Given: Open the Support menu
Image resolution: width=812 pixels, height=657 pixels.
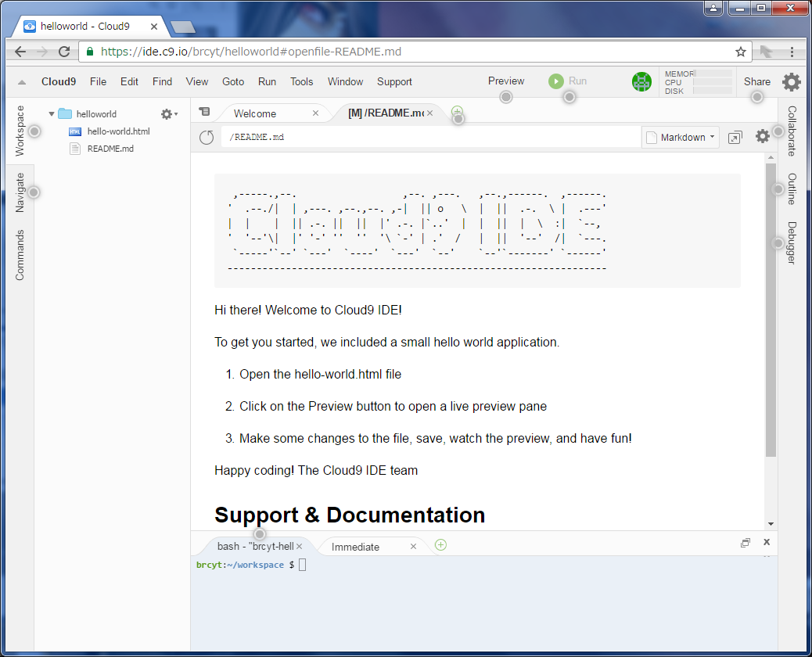Looking at the screenshot, I should click(394, 82).
